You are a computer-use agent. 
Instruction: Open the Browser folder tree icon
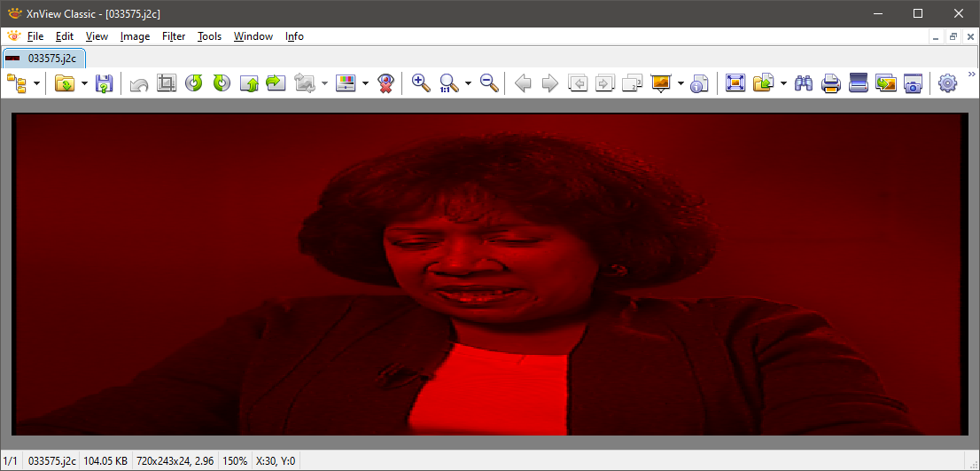[x=16, y=83]
